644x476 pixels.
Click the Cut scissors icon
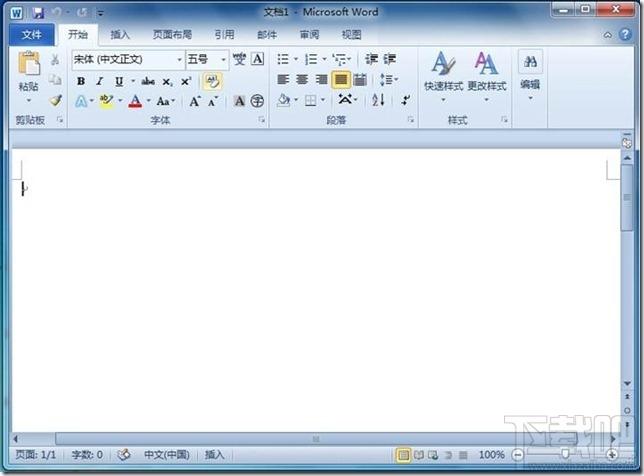click(x=55, y=60)
